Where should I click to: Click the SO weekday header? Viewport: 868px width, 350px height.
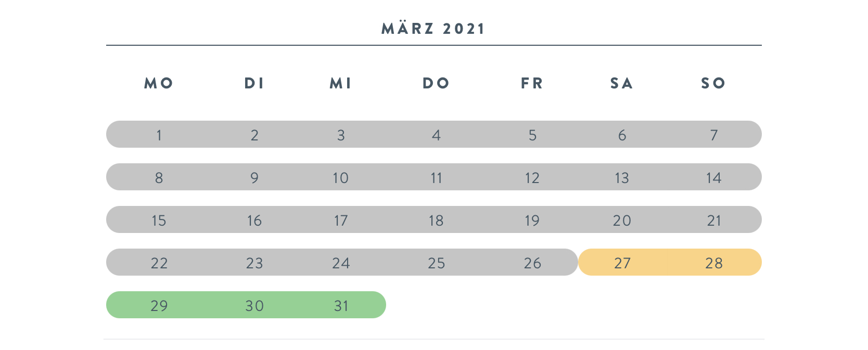click(x=713, y=83)
